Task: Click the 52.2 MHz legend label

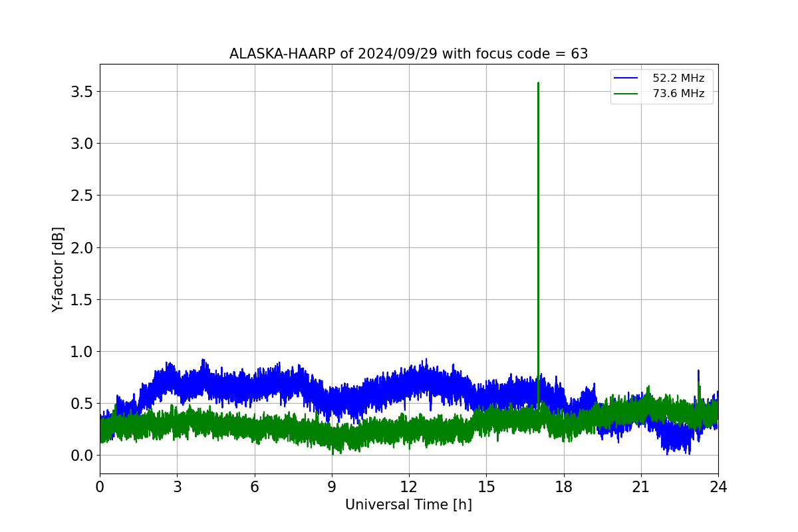Action: click(678, 78)
